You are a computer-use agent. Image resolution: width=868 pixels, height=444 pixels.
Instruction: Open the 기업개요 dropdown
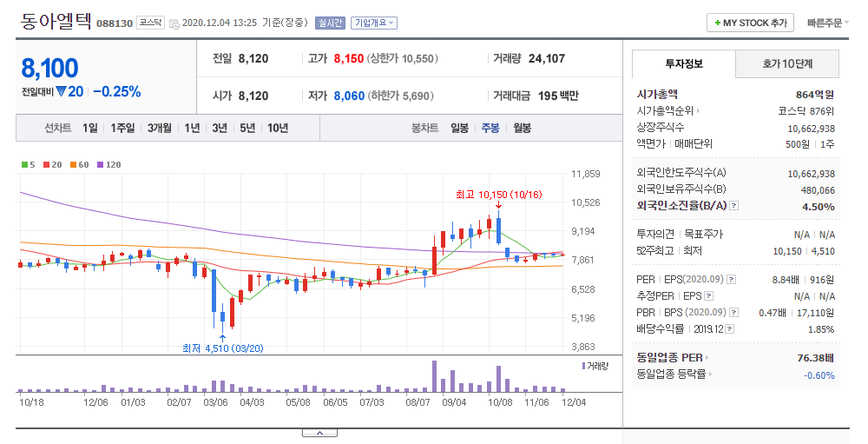click(x=374, y=23)
